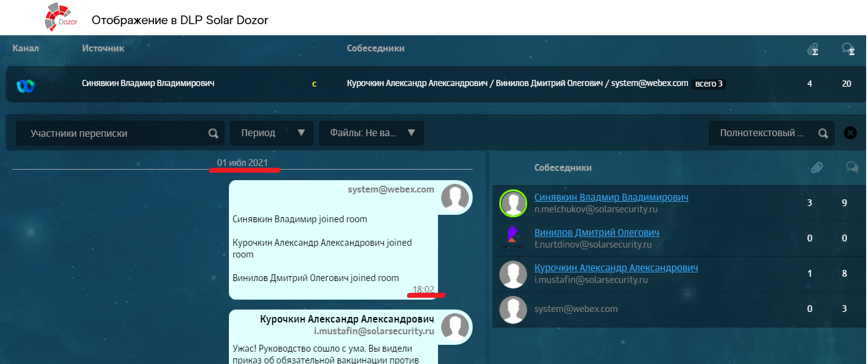Click Винилов Дмитрий Олегович's avatar in participants list
The height and width of the screenshot is (364, 868).
click(513, 238)
